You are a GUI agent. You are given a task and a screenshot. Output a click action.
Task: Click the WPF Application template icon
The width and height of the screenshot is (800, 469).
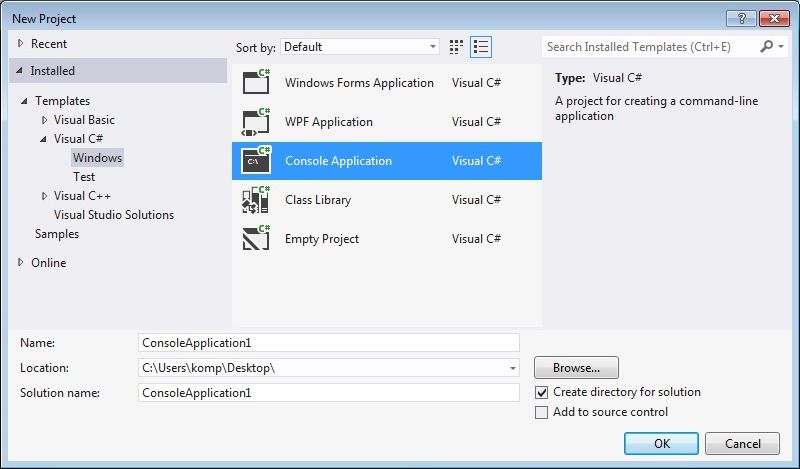point(256,122)
